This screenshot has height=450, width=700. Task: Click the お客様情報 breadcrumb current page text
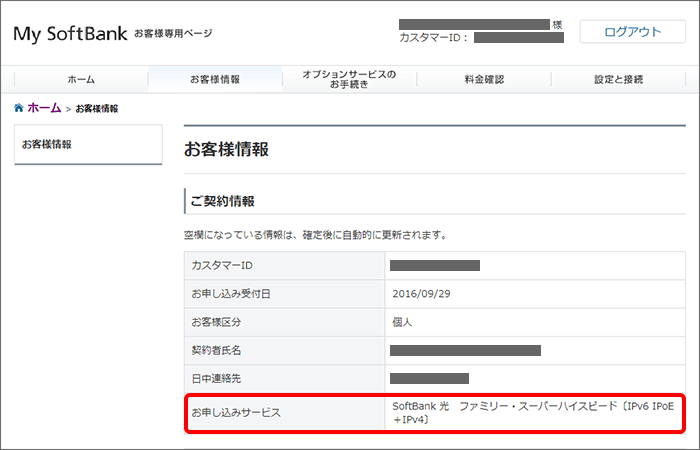coord(97,108)
